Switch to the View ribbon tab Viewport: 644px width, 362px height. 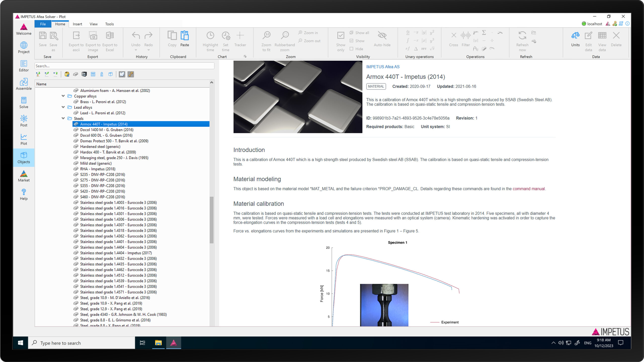[94, 24]
